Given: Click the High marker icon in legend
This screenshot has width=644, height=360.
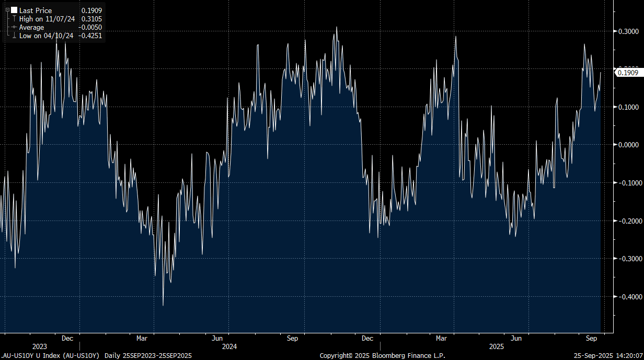Looking at the screenshot, I should (14, 19).
